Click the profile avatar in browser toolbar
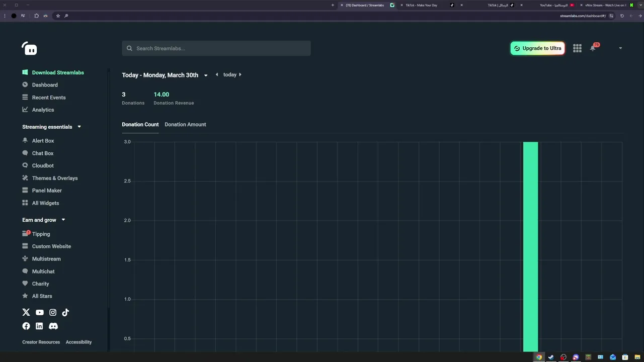 click(x=14, y=16)
